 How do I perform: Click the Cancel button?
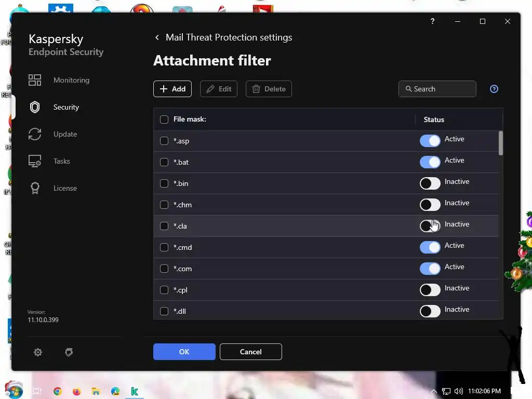tap(251, 352)
